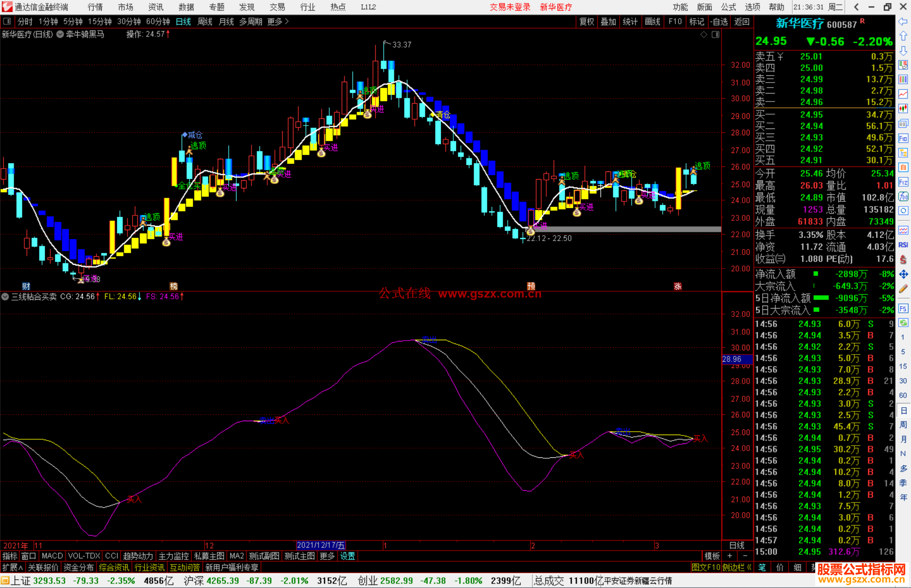911x588 pixels.
Task: Click the up arrow previous stock icon
Action: (903, 36)
